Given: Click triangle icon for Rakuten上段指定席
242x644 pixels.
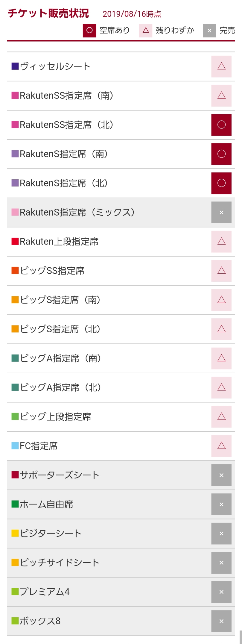Looking at the screenshot, I should pos(221,242).
